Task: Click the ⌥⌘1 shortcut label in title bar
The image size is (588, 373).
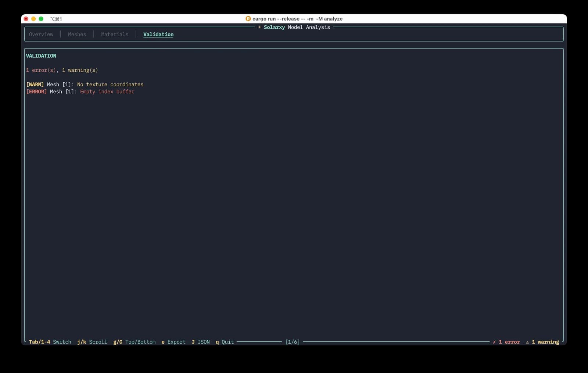Action: pos(56,19)
